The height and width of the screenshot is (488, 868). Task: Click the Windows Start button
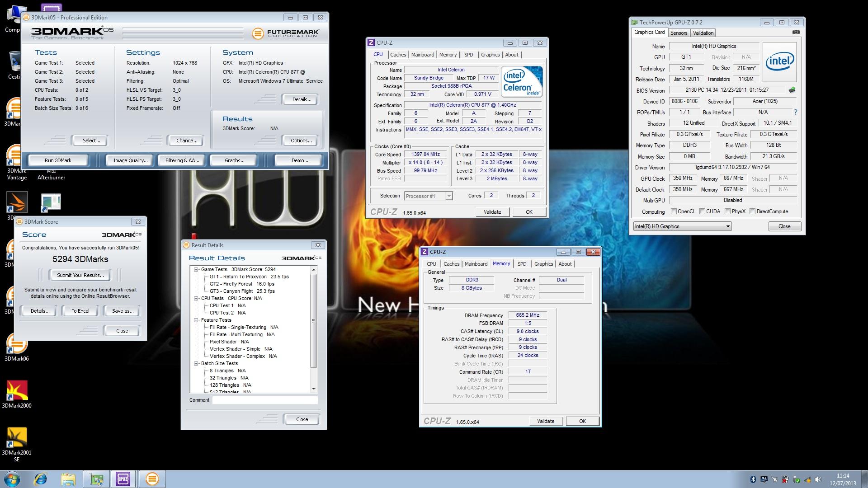12,479
